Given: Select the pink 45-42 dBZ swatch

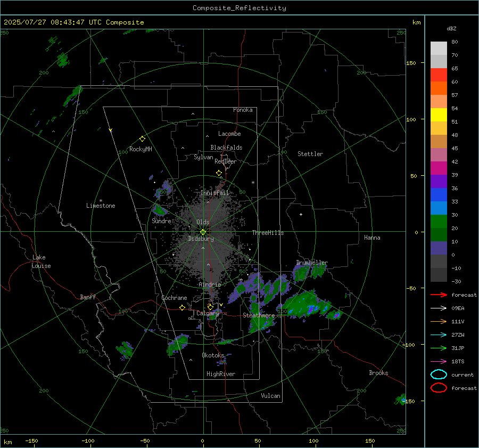Looking at the screenshot, I should (439, 155).
